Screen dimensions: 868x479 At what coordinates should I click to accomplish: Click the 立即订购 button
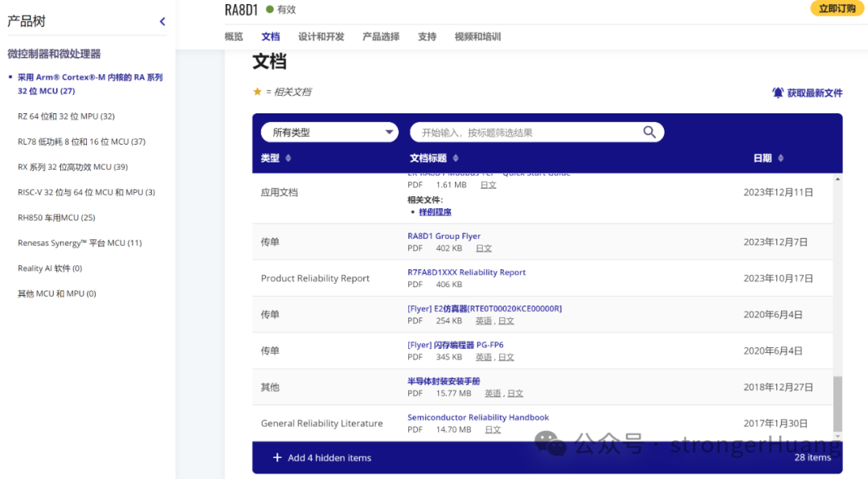[837, 8]
